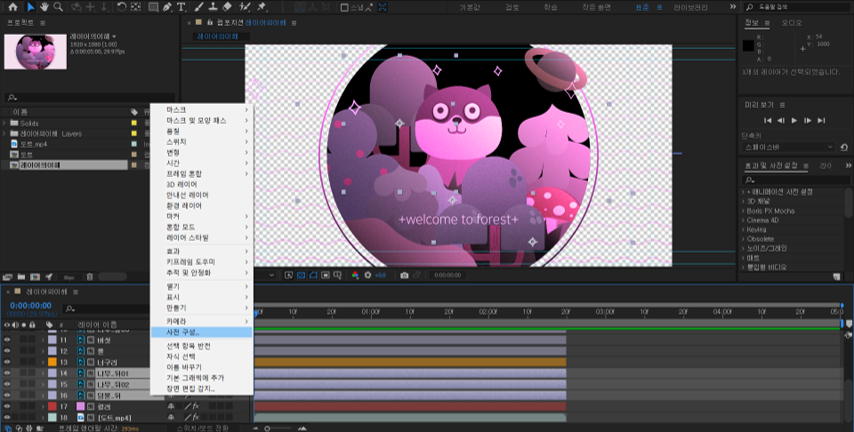Image resolution: width=854 pixels, height=432 pixels.
Task: Click the new folder icon in Project panel
Action: pos(21,277)
